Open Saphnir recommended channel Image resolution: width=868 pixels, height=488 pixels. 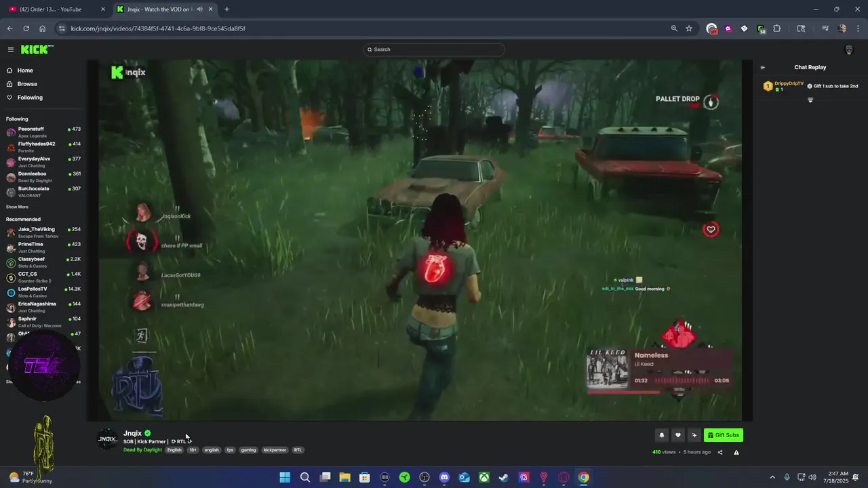(x=43, y=321)
